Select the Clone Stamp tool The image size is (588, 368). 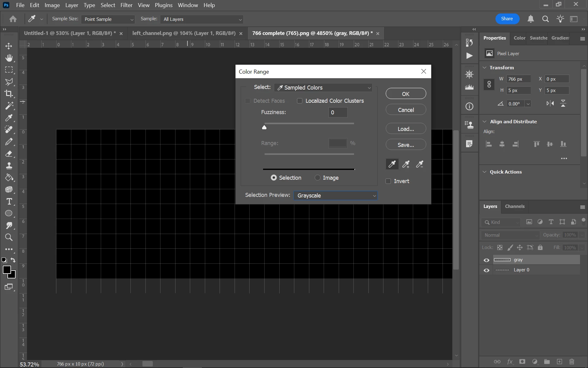pyautogui.click(x=9, y=166)
